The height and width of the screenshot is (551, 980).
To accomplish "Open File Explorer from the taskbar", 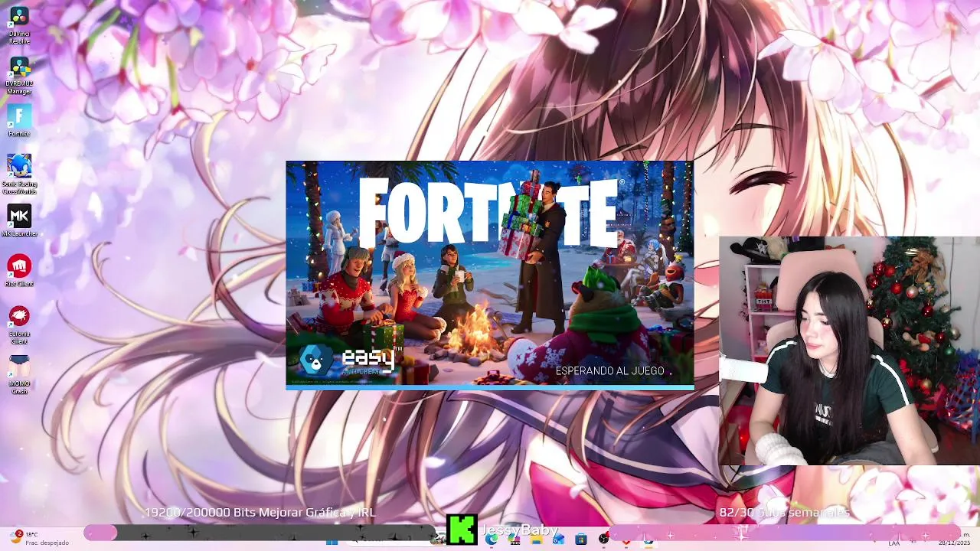I will click(537, 540).
